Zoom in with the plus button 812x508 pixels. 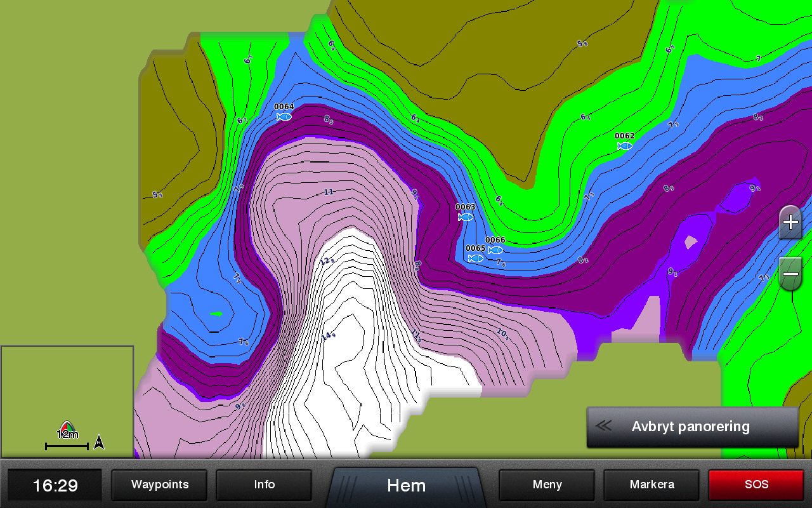(790, 222)
